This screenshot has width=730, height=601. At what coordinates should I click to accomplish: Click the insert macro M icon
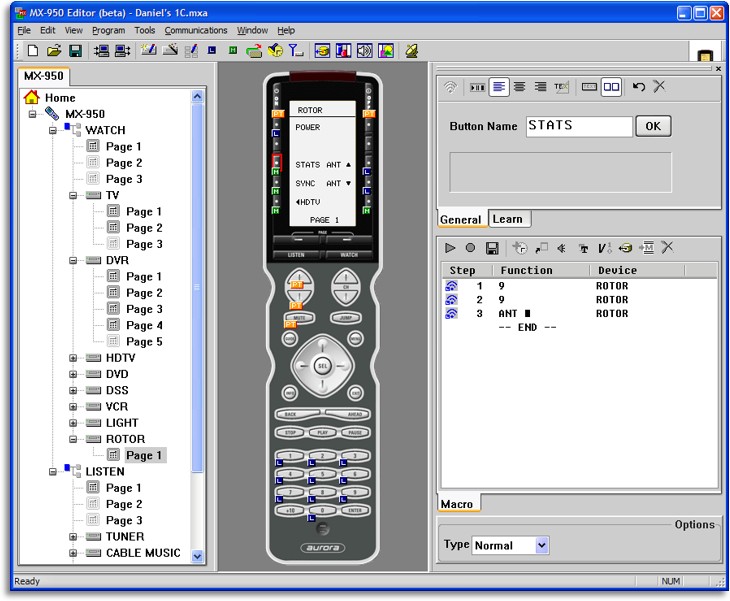pyautogui.click(x=647, y=248)
